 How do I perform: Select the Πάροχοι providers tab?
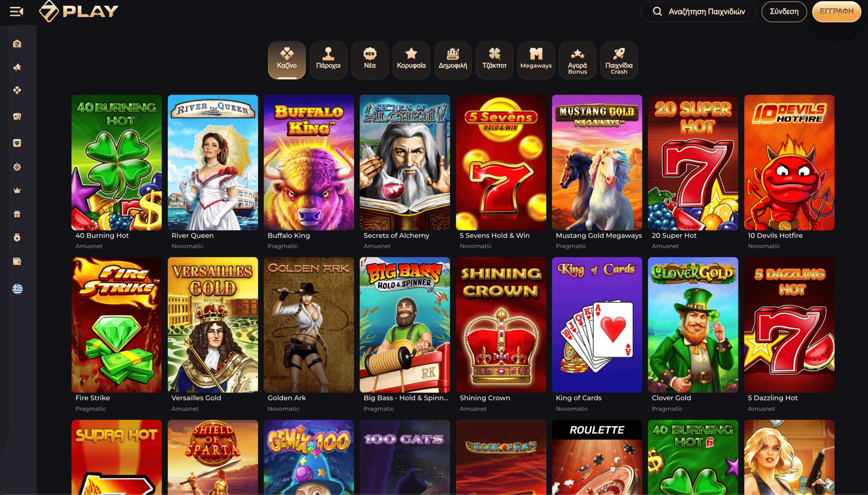click(328, 60)
